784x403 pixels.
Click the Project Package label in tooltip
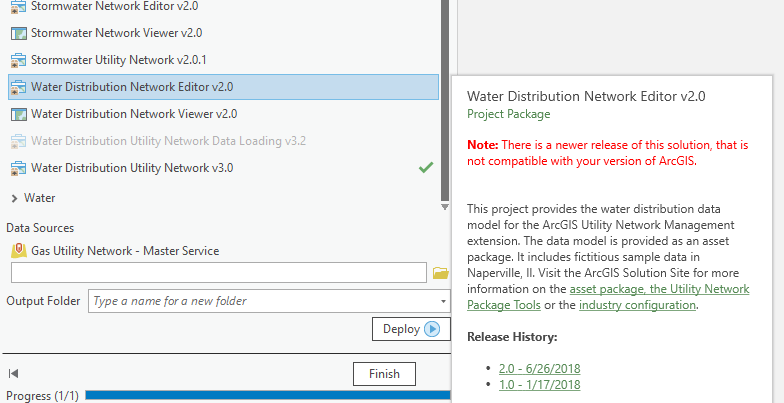point(508,114)
